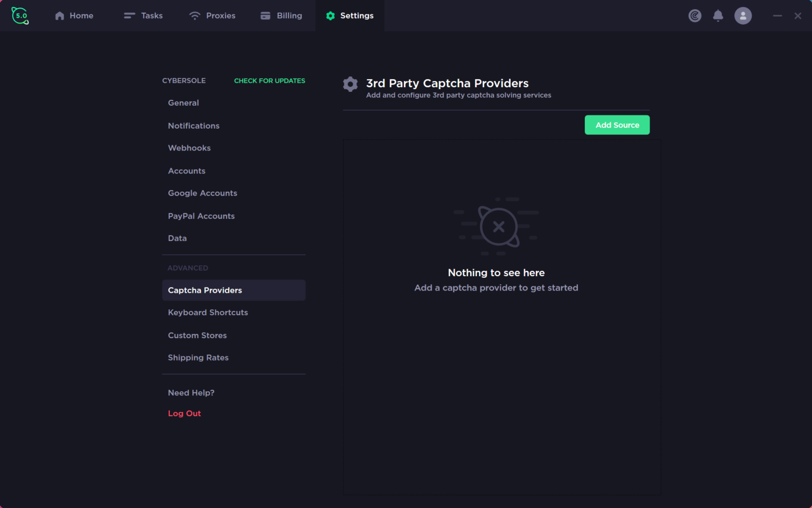The height and width of the screenshot is (508, 812).
Task: Open the user profile avatar icon
Action: coord(743,15)
